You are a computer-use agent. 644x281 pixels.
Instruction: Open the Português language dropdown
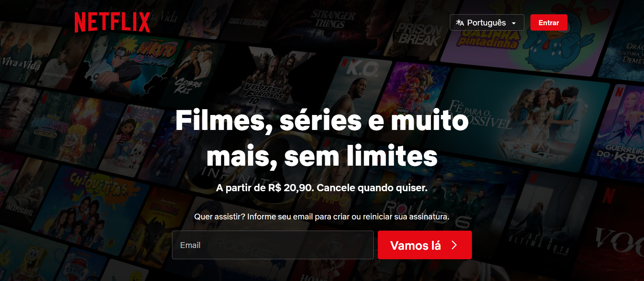coord(487,22)
